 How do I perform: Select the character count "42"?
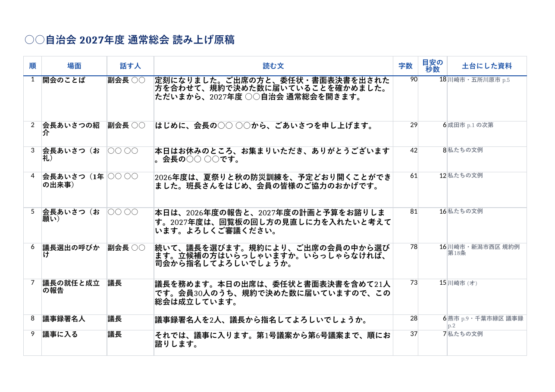pos(414,150)
